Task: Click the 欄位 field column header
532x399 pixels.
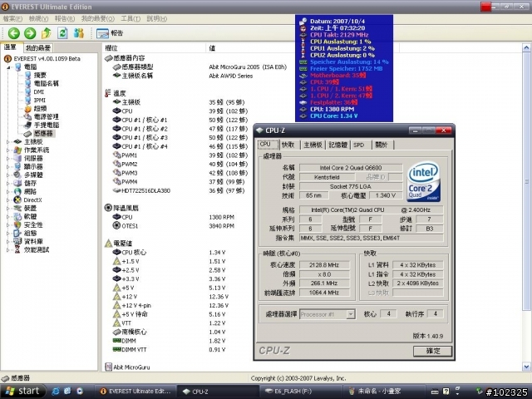Action: 154,48
